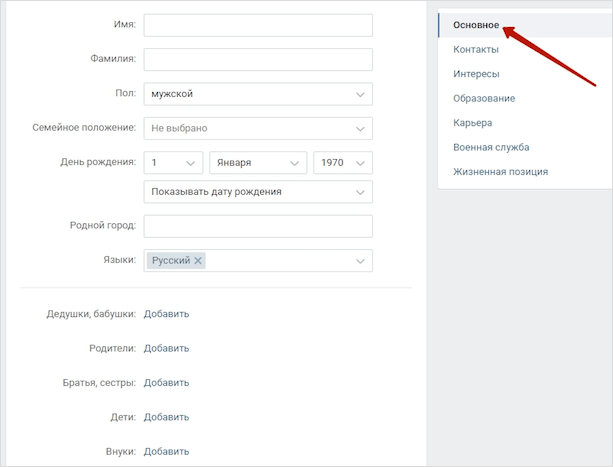Open the Показывать дату рождения dropdown
The image size is (613, 467).
click(258, 192)
